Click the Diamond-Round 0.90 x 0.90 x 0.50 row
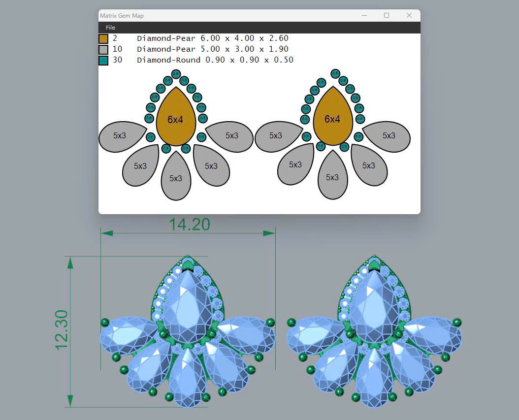 pyautogui.click(x=215, y=60)
